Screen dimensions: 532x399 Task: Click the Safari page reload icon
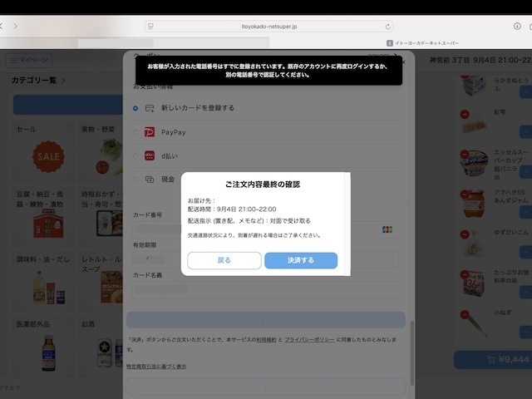(x=387, y=27)
